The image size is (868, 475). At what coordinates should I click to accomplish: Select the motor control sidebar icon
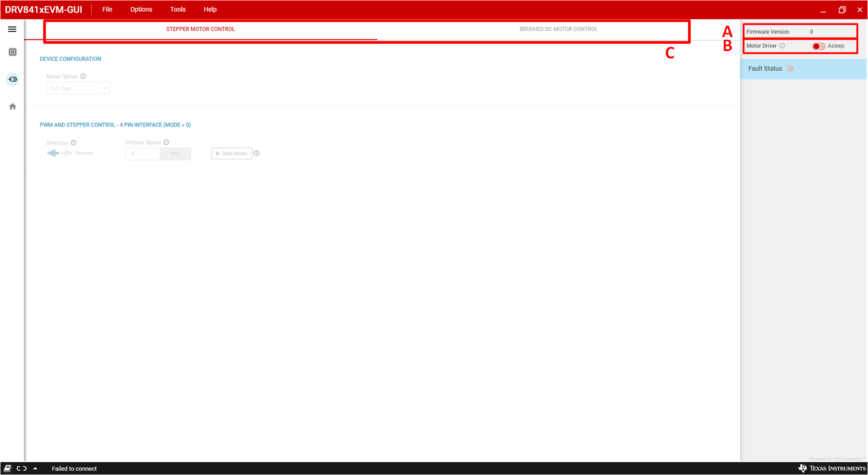coord(13,79)
